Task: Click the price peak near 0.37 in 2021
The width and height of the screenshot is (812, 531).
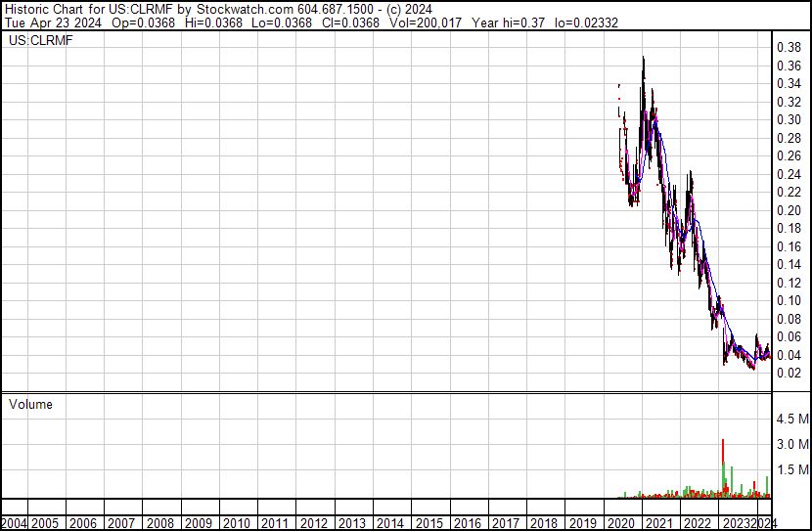Action: tap(643, 59)
